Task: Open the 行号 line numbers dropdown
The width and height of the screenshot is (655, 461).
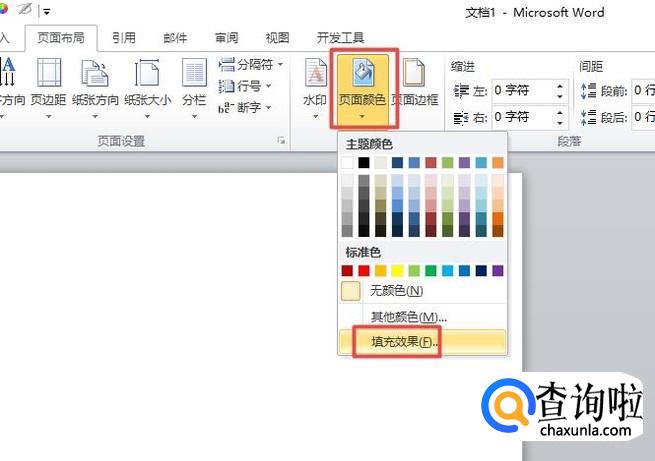Action: [245, 86]
